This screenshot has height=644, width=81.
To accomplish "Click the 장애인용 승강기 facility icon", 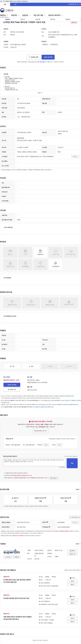I will pos(31,303).
